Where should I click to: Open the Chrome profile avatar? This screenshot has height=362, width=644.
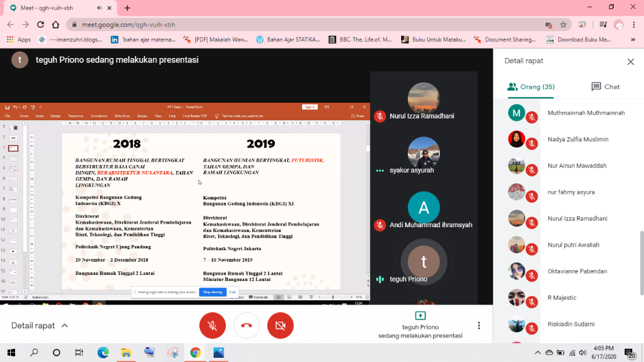pyautogui.click(x=619, y=25)
